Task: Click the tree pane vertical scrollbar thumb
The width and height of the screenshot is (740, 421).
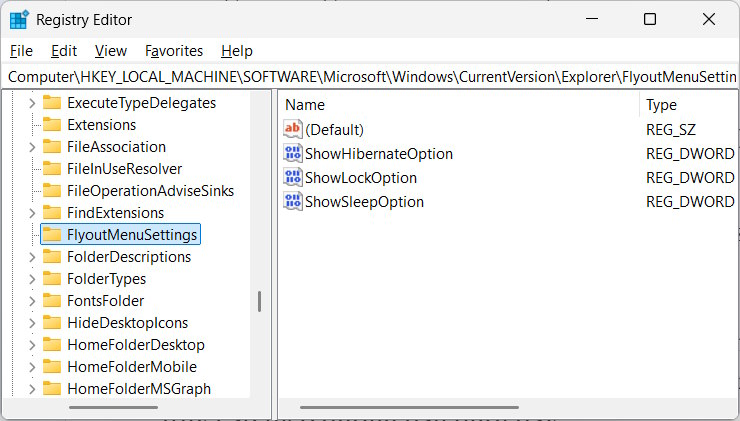Action: coord(260,302)
